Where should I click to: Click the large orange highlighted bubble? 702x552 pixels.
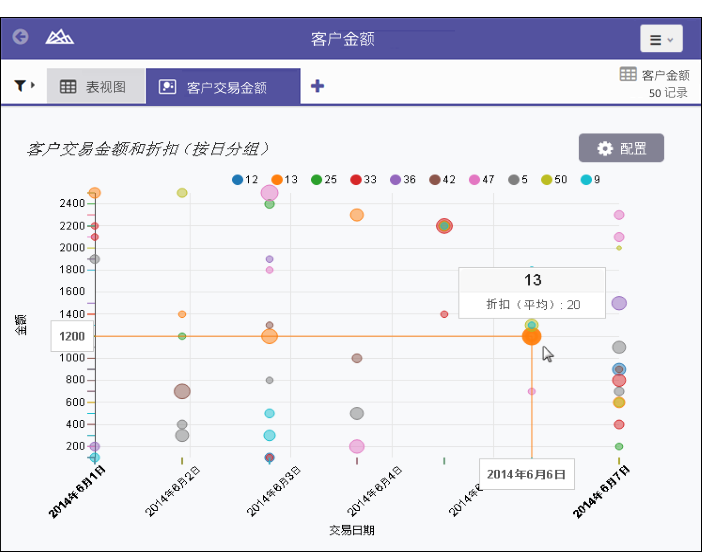coord(531,336)
